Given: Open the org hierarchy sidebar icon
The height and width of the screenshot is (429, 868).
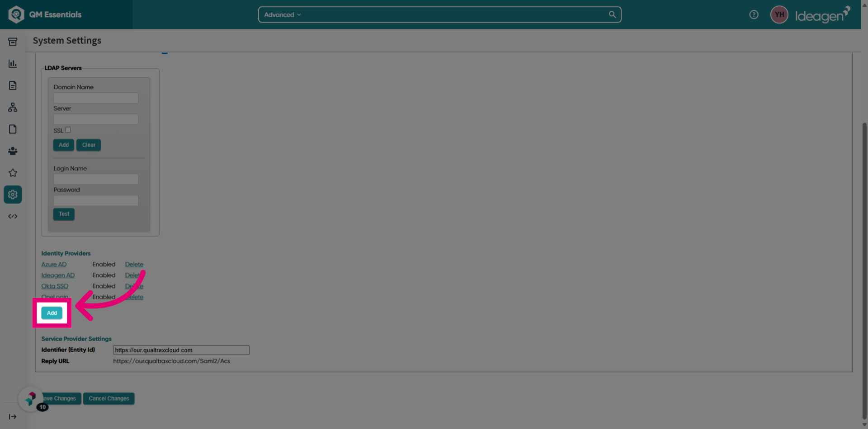Looking at the screenshot, I should click(13, 107).
